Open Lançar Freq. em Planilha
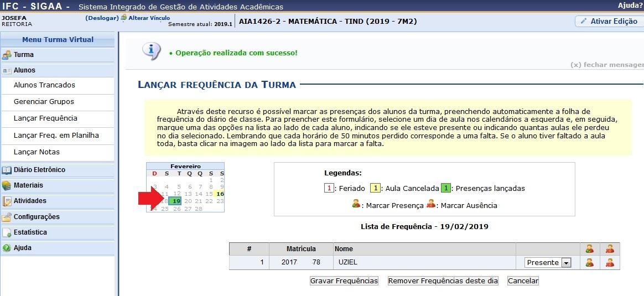 point(56,135)
